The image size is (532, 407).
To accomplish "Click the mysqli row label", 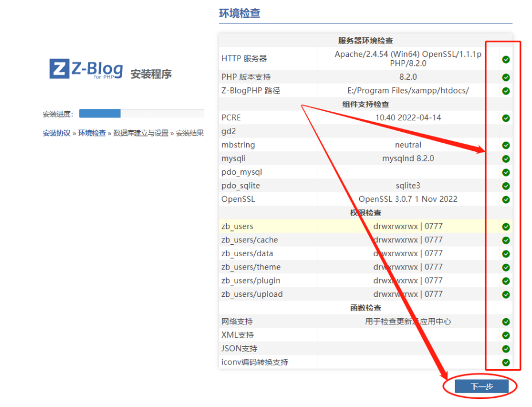I will click(x=234, y=159).
